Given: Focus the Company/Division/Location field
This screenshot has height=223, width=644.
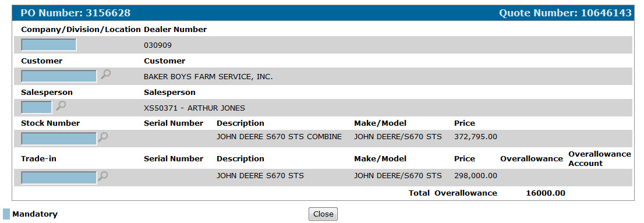Looking at the screenshot, I should [x=49, y=45].
